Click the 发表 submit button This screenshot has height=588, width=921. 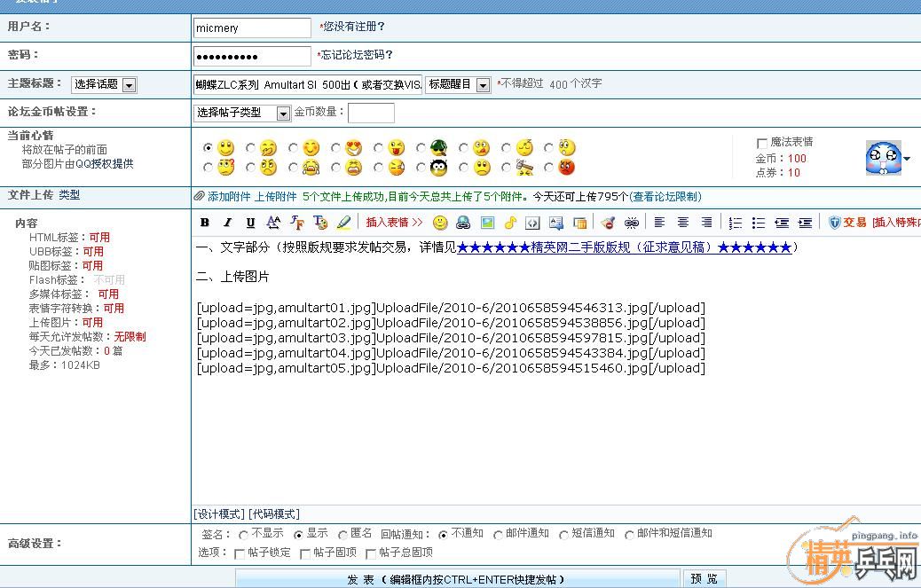tap(457, 579)
